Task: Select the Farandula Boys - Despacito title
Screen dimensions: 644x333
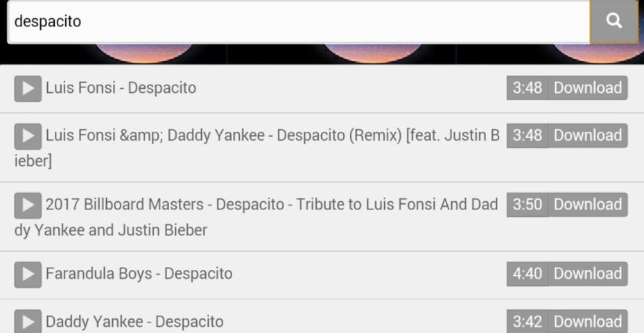Action: coord(139,273)
